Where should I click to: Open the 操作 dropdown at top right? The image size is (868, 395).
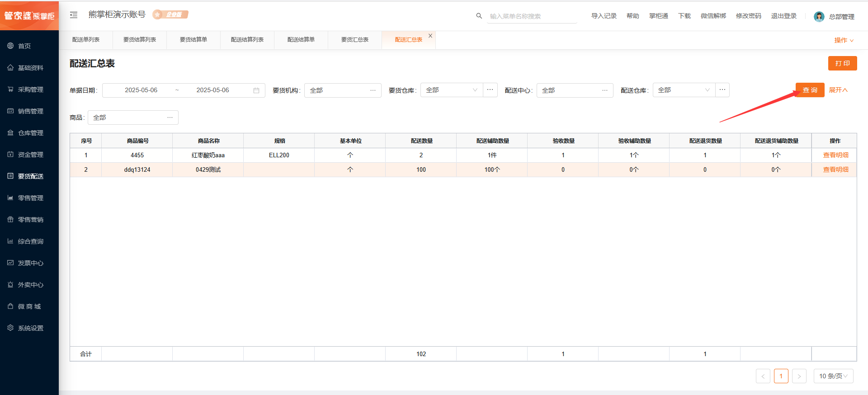(x=844, y=40)
